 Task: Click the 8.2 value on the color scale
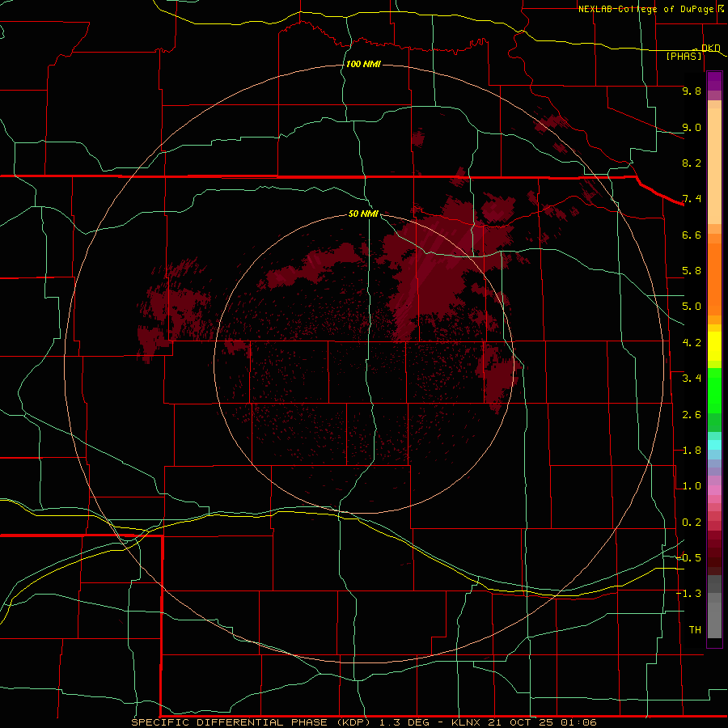pyautogui.click(x=692, y=163)
